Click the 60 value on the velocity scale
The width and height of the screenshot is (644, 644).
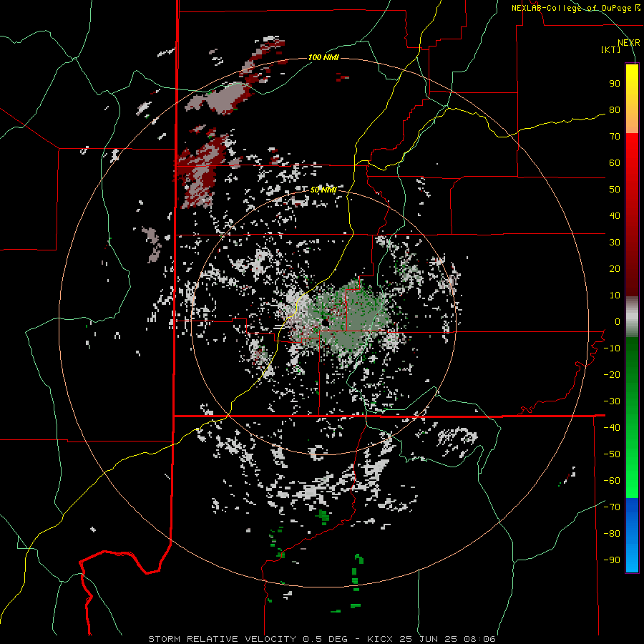[615, 163]
